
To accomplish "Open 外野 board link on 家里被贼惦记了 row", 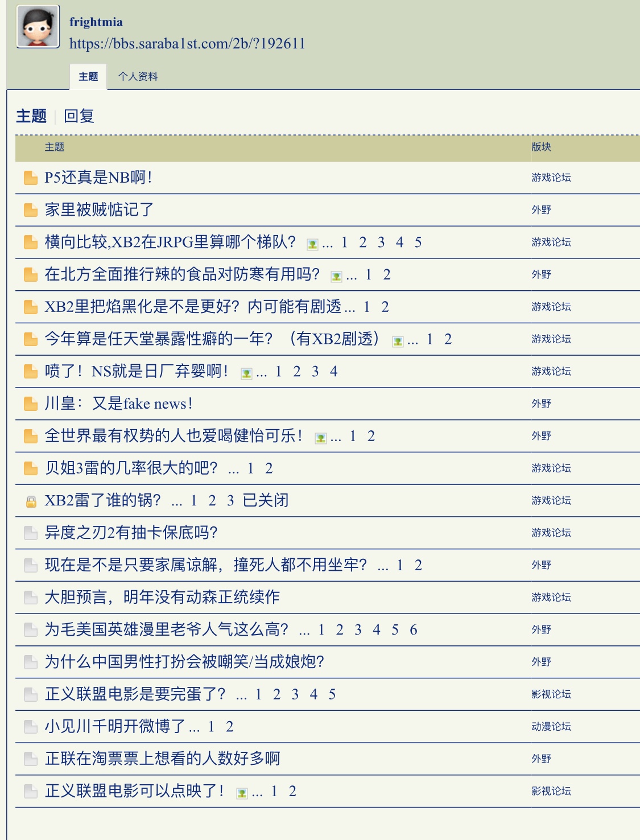I will [542, 210].
